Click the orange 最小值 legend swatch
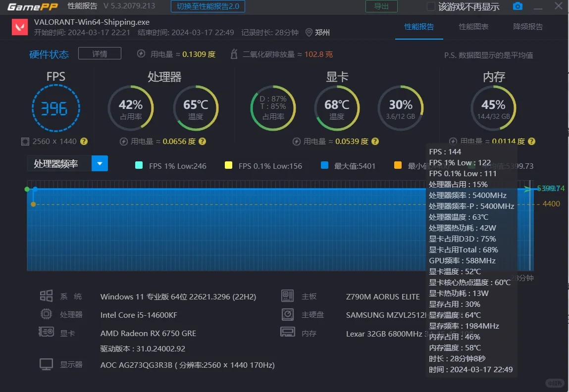This screenshot has height=392, width=569. [x=398, y=165]
